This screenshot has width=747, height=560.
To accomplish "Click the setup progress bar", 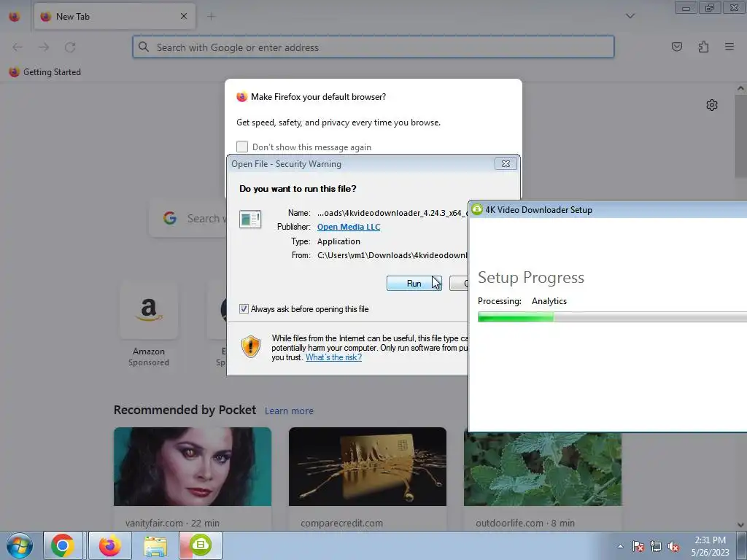I will pos(612,317).
